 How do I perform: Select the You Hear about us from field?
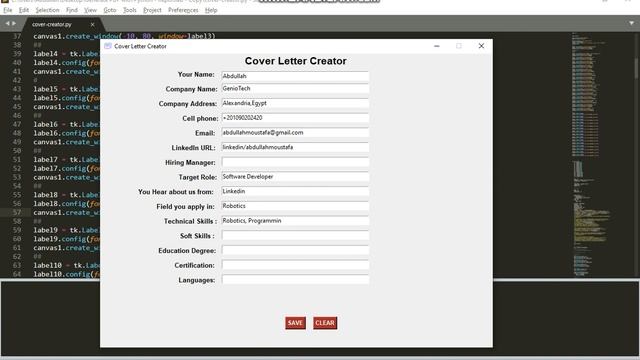tap(295, 191)
